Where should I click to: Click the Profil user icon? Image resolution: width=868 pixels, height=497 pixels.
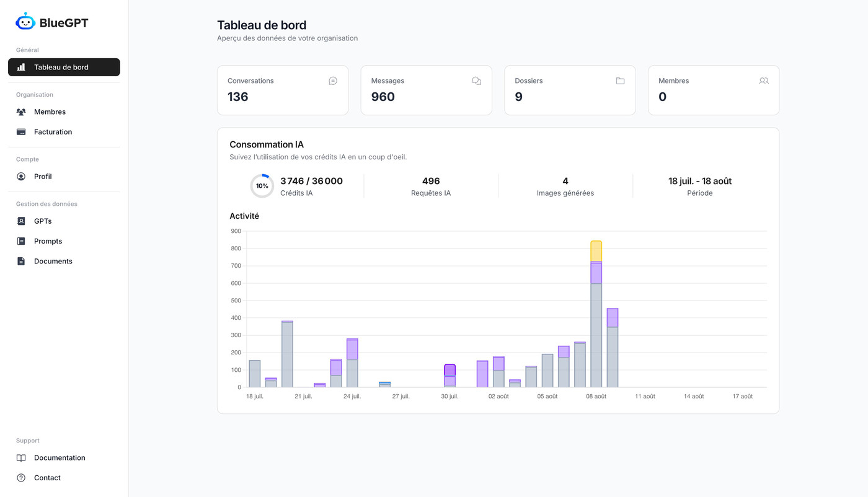coord(22,176)
